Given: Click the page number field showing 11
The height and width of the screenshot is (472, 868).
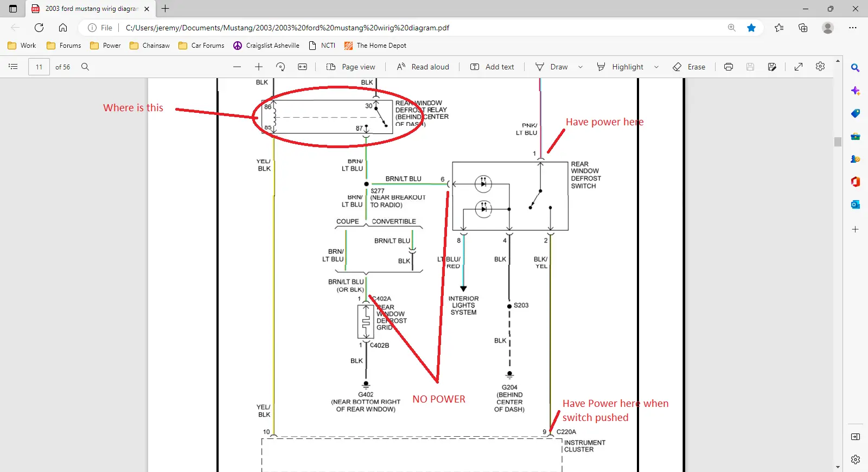Looking at the screenshot, I should tap(39, 67).
